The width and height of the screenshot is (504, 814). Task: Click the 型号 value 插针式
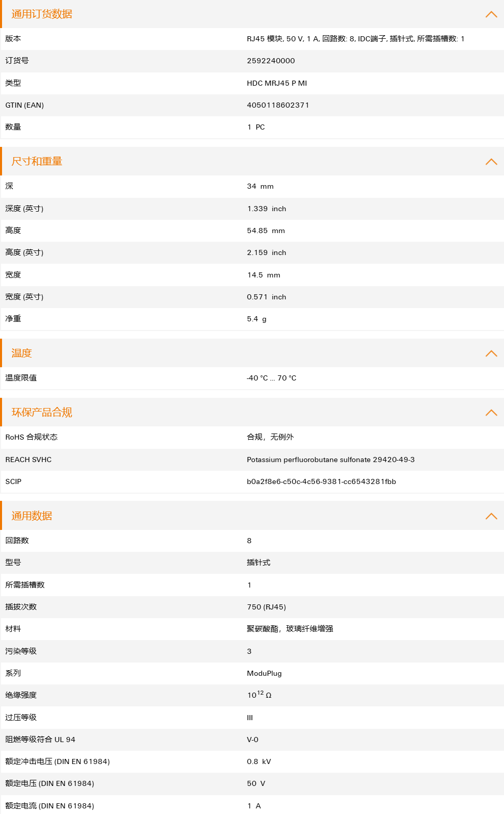tap(258, 563)
